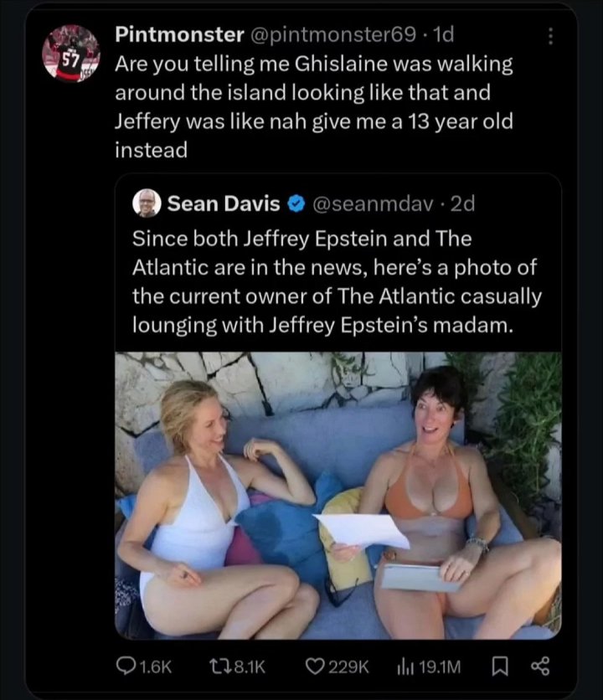Select the Sean Davis display name
Viewport: 603px width, 700px height.
(224, 203)
